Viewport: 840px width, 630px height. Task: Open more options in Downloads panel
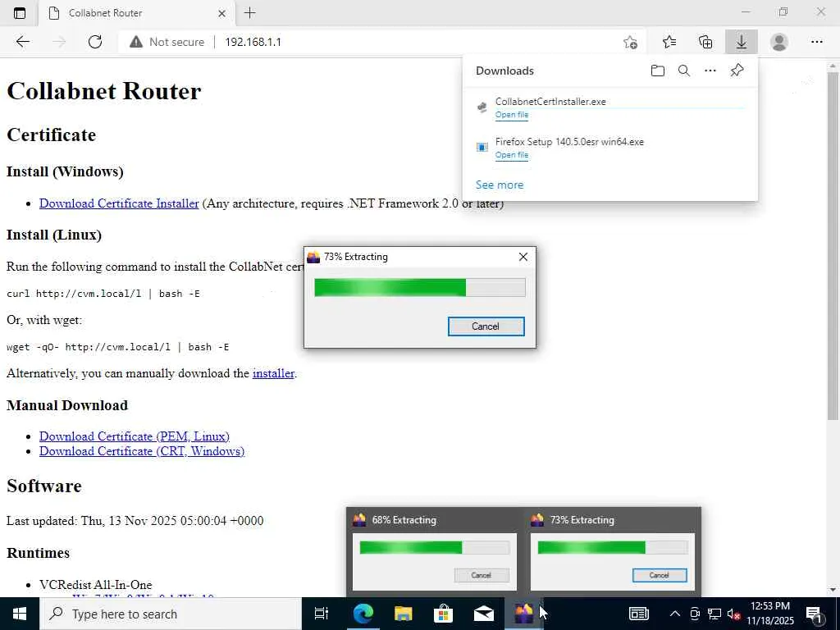tap(710, 71)
